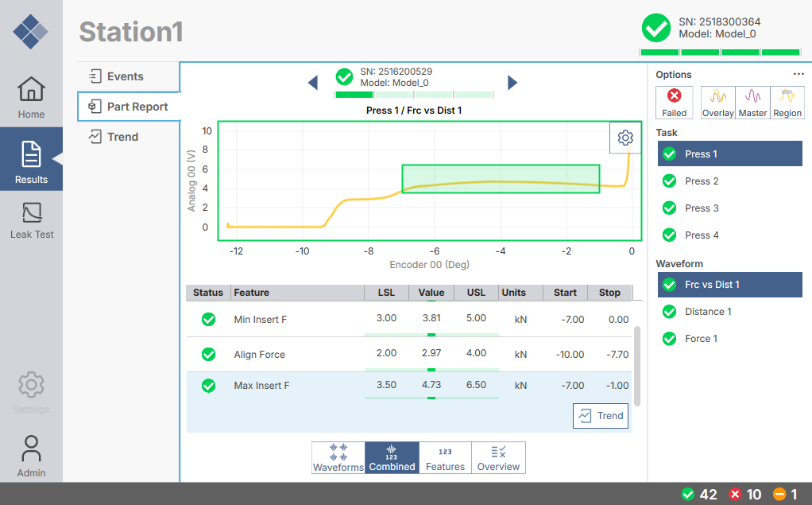812x505 pixels.
Task: Click the diamond app logo
Action: click(x=30, y=32)
